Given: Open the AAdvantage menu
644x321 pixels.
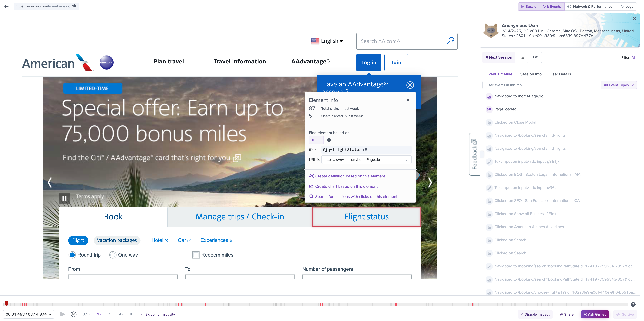Looking at the screenshot, I should click(311, 61).
